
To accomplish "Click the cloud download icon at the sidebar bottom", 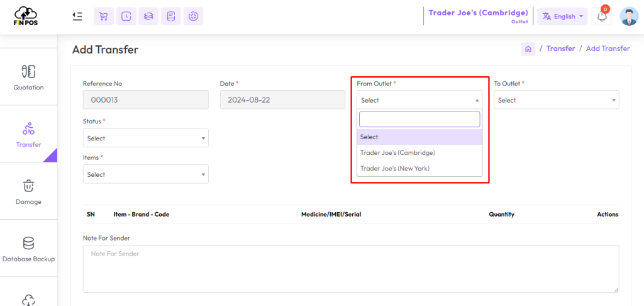I will (28, 300).
